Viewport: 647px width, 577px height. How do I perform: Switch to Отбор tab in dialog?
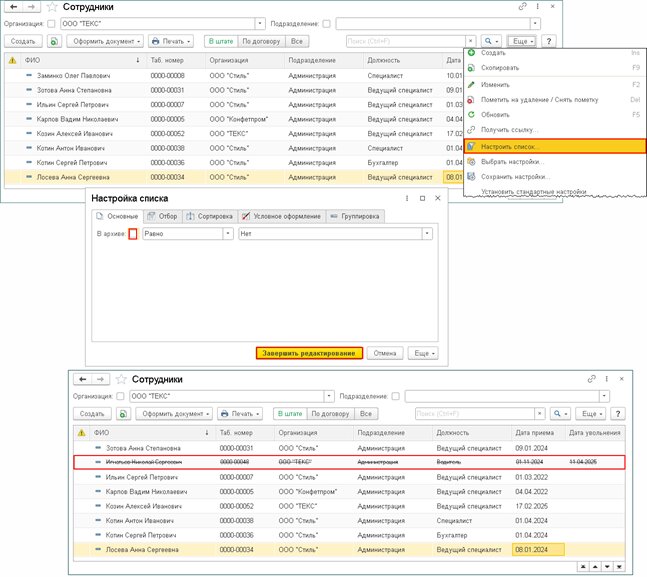(163, 216)
